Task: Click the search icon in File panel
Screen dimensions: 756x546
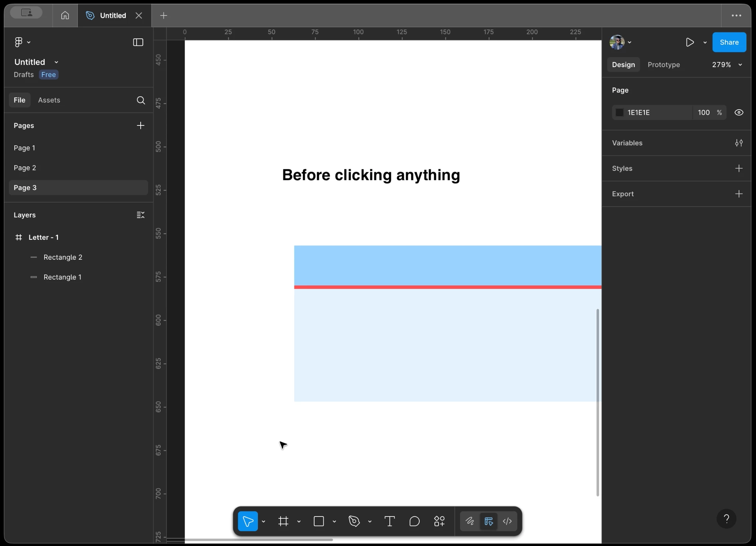Action: [x=141, y=100]
